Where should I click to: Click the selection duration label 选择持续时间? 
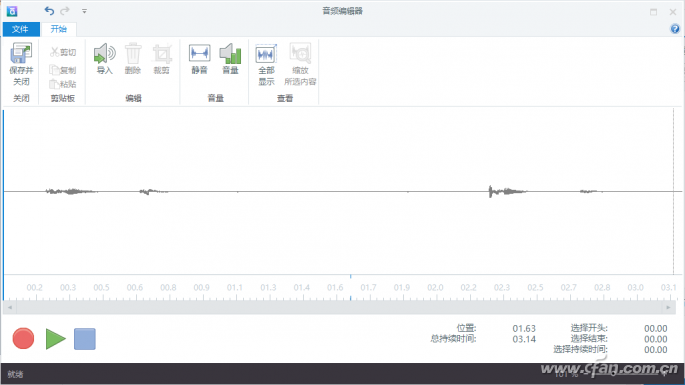(580, 349)
